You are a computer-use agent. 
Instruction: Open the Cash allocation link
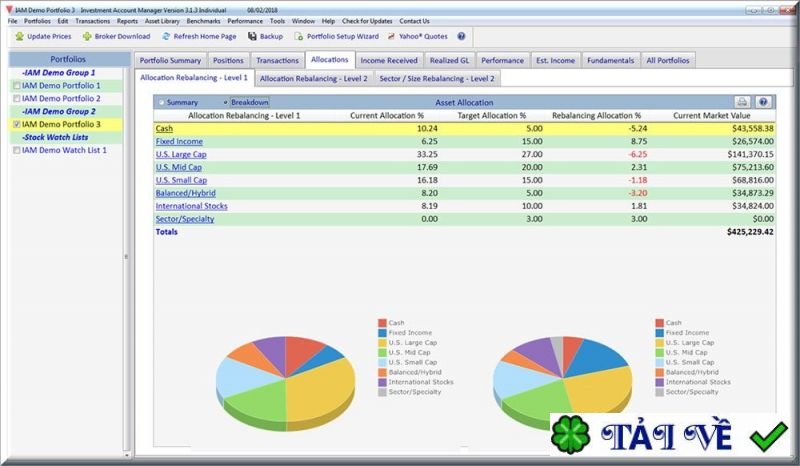(x=164, y=129)
